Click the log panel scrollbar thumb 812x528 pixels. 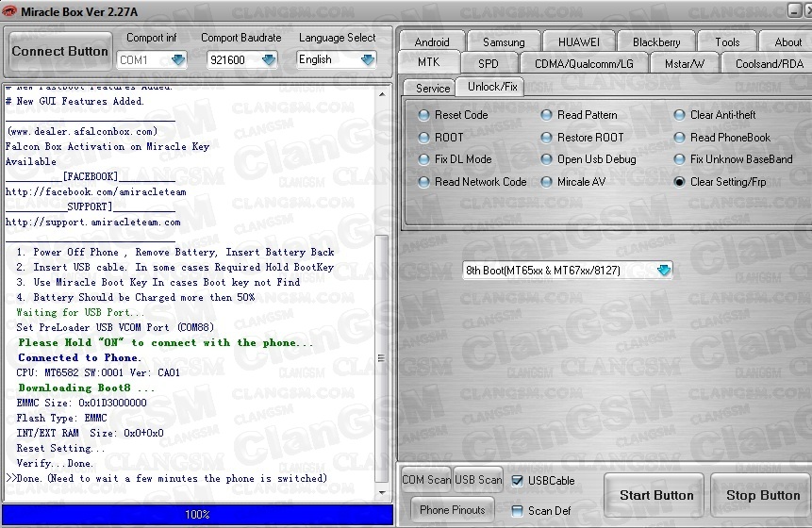pos(382,358)
